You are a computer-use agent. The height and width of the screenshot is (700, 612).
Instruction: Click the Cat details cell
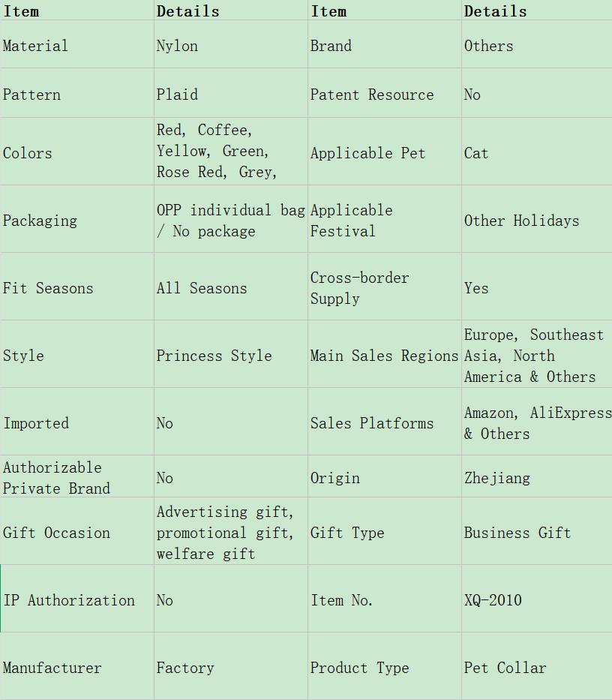pos(537,152)
